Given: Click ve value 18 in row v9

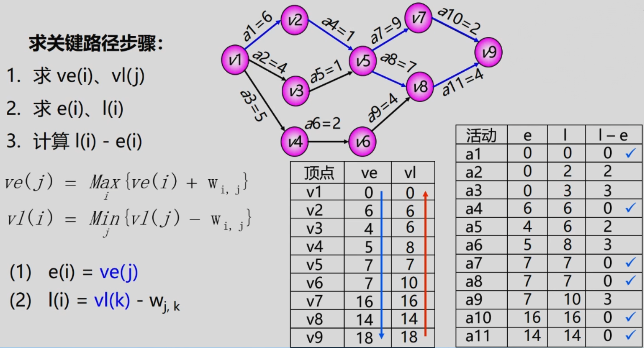Looking at the screenshot, I should pos(364,337).
